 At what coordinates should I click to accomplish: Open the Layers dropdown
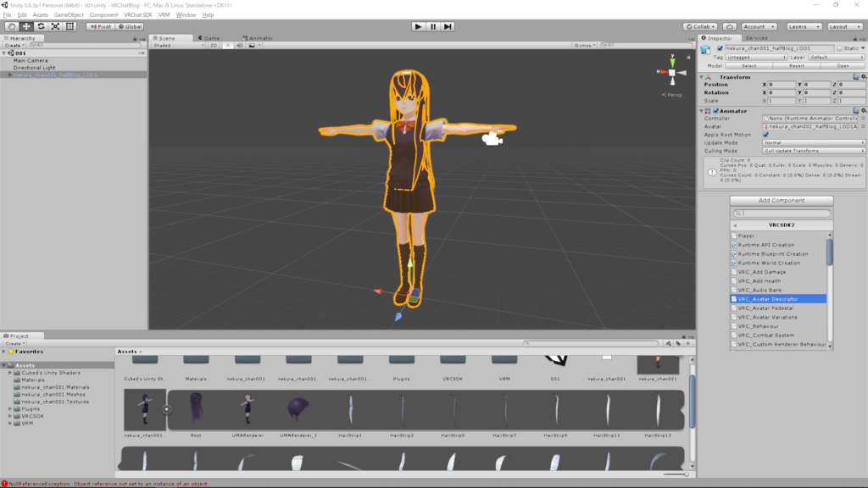(x=804, y=26)
